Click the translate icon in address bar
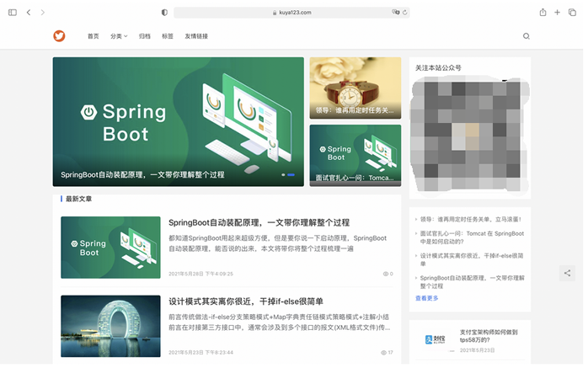Screen dimensions: 588x373 [395, 12]
